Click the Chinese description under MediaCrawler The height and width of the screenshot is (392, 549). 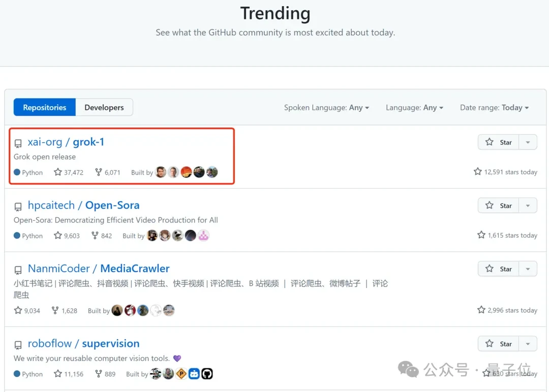pyautogui.click(x=201, y=289)
